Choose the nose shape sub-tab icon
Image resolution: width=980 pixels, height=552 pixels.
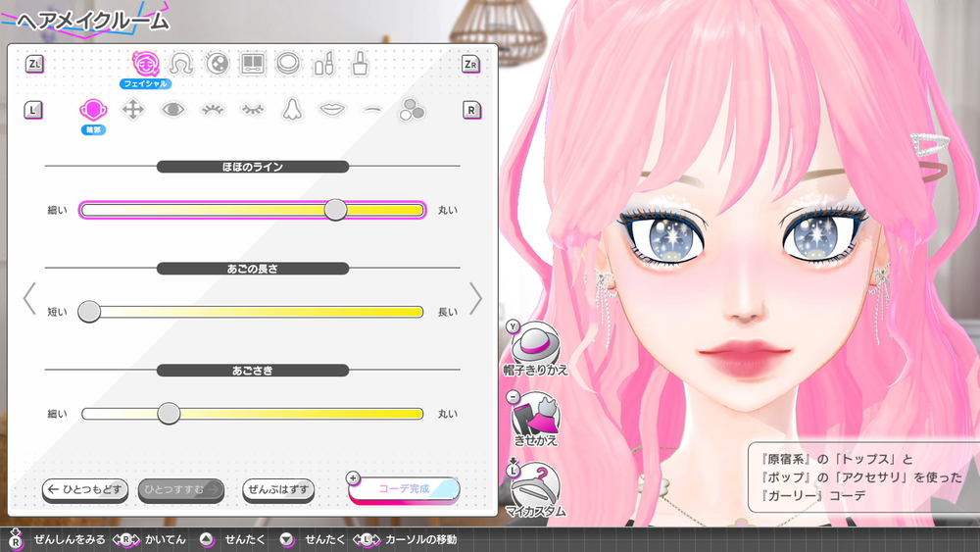pyautogui.click(x=291, y=110)
